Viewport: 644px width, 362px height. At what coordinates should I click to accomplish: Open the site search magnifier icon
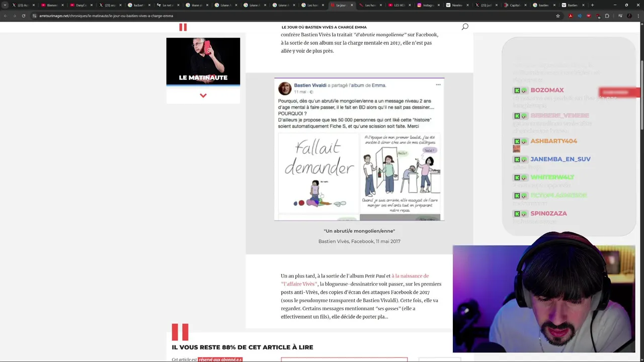(465, 27)
